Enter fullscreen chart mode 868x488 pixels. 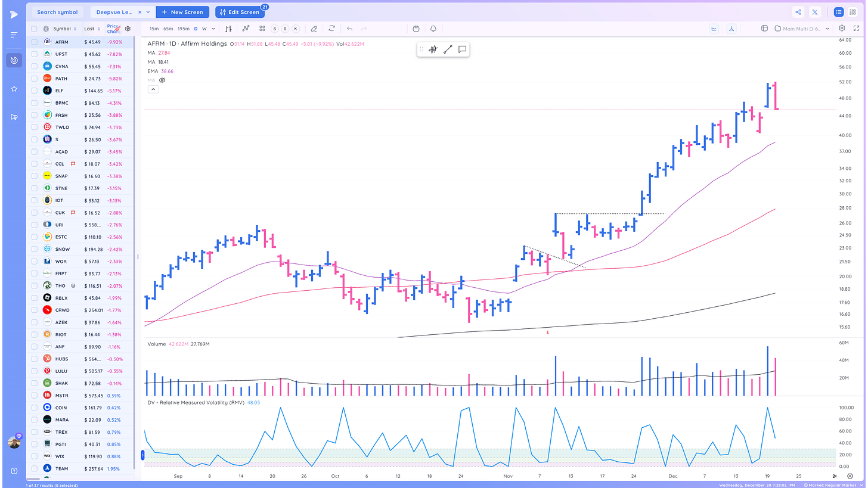coord(857,28)
